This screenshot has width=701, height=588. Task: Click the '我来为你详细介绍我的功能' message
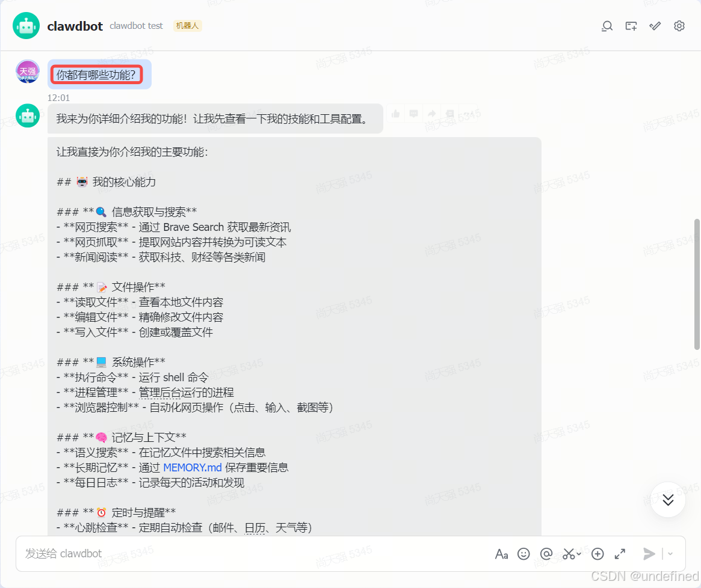click(x=215, y=119)
